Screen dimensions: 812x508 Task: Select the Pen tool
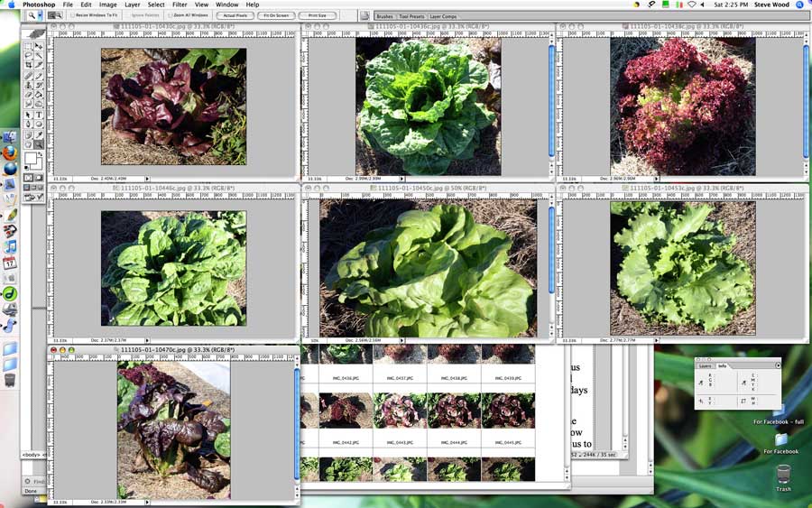click(x=29, y=125)
